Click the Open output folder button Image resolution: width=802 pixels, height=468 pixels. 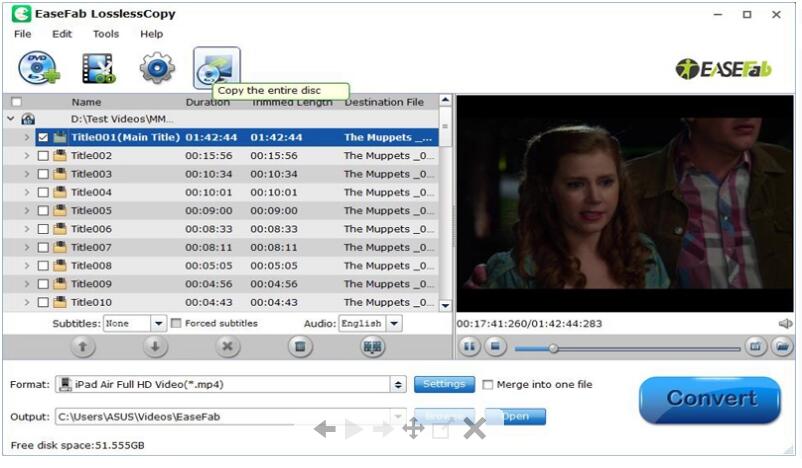(515, 416)
